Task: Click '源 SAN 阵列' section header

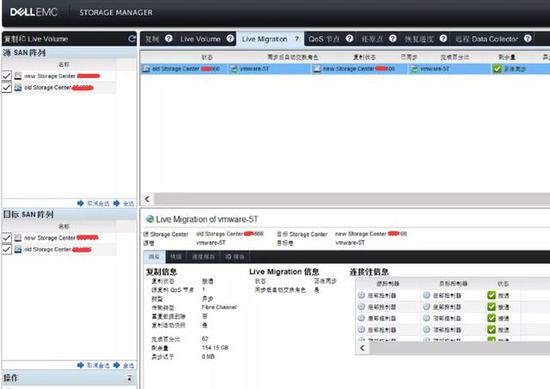Action: coord(25,53)
